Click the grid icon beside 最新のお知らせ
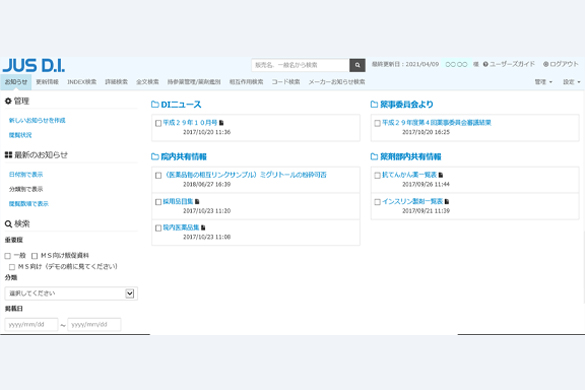This screenshot has width=585, height=390. (x=8, y=155)
